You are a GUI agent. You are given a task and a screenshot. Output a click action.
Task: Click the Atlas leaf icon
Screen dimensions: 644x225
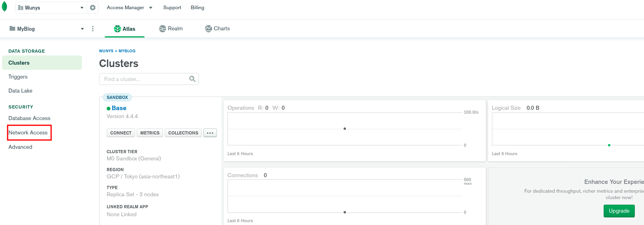(x=117, y=29)
